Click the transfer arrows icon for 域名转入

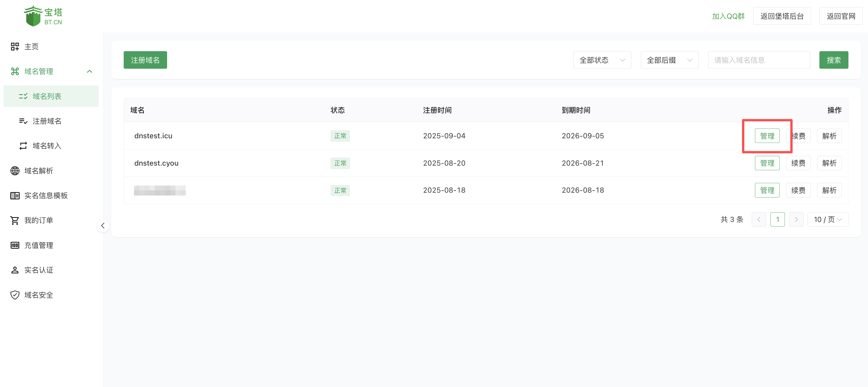23,146
